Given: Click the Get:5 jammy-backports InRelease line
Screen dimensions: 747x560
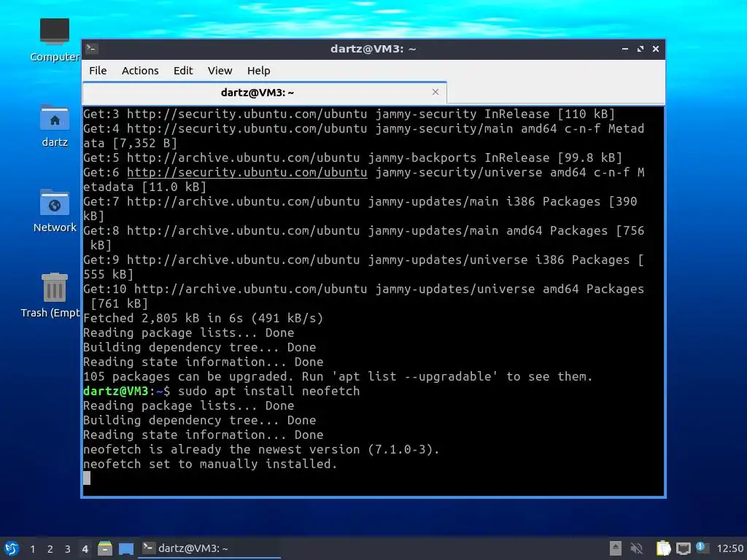Looking at the screenshot, I should point(352,157).
